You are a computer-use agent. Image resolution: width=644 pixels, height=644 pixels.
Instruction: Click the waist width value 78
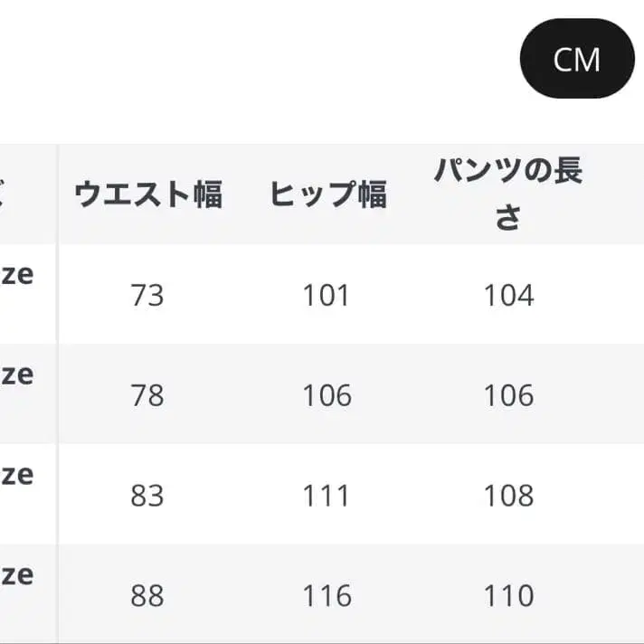click(147, 395)
